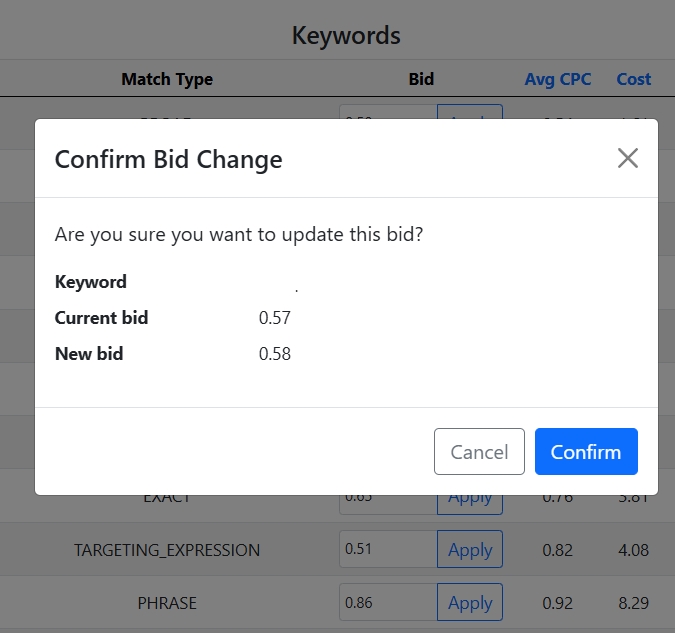Click the 0.82 Avg CPC value

coord(558,550)
